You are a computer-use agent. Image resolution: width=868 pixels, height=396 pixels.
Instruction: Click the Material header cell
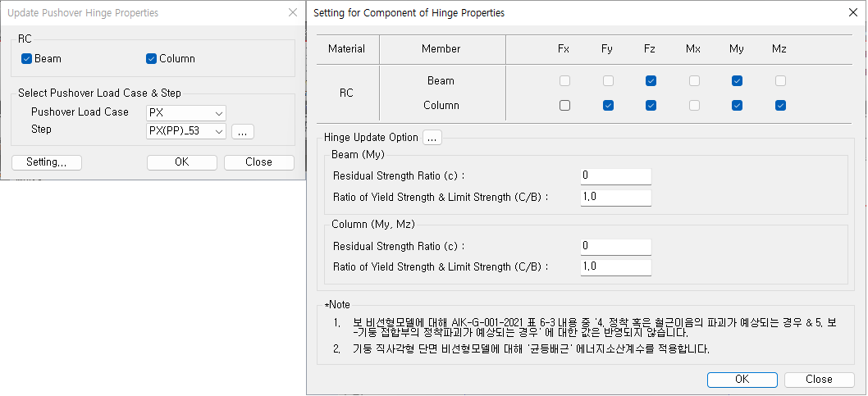click(x=346, y=48)
